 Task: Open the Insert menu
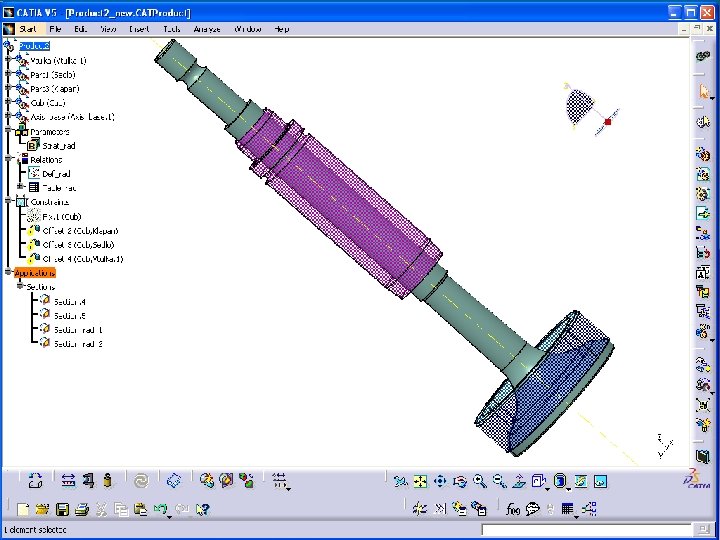(x=139, y=29)
